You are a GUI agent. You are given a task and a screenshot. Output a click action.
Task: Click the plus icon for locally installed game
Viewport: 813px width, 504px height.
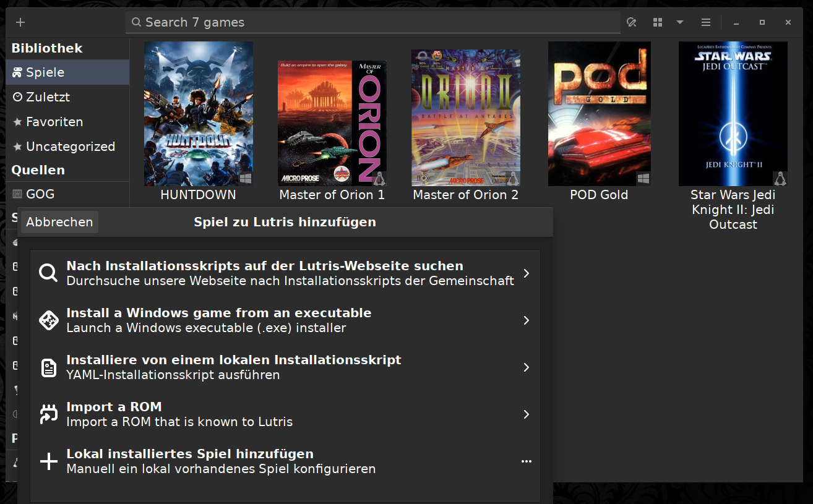48,461
